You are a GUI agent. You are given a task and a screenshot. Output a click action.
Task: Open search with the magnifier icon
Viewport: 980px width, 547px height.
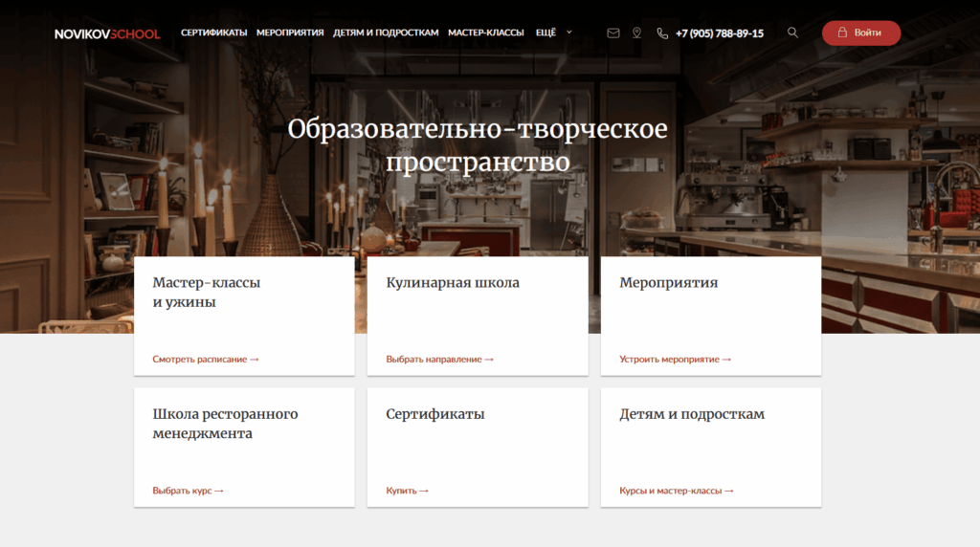click(x=792, y=33)
